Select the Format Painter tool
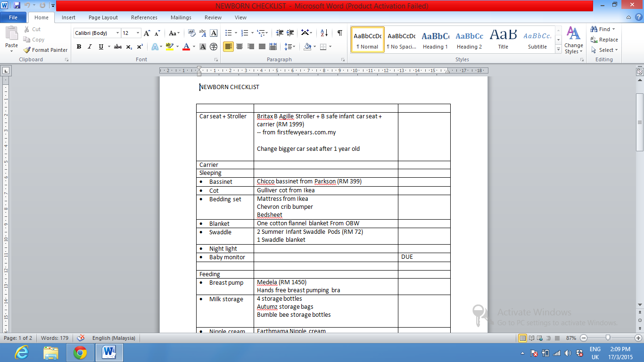The height and width of the screenshot is (362, 644). pos(45,50)
